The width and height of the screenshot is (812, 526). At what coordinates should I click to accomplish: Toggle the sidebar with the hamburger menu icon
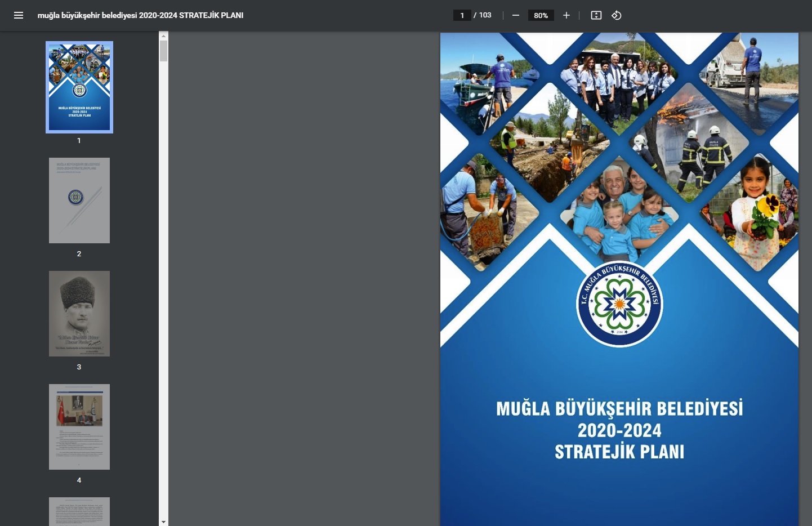point(19,15)
